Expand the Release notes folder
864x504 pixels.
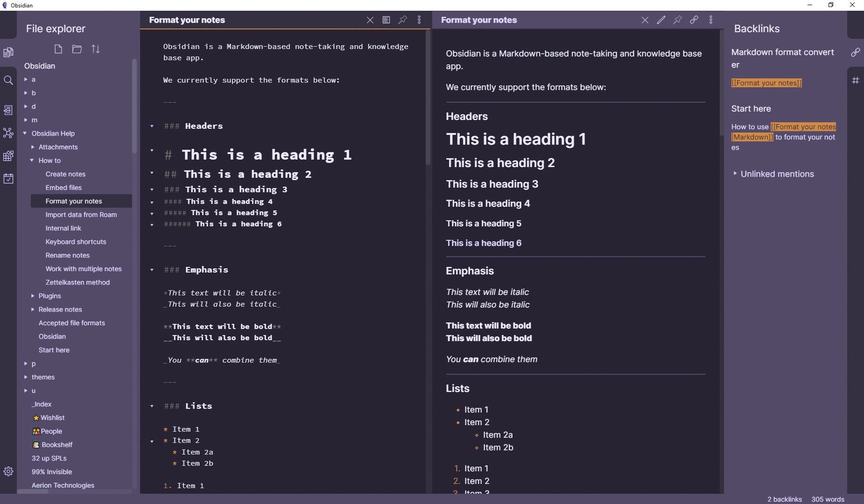(33, 309)
